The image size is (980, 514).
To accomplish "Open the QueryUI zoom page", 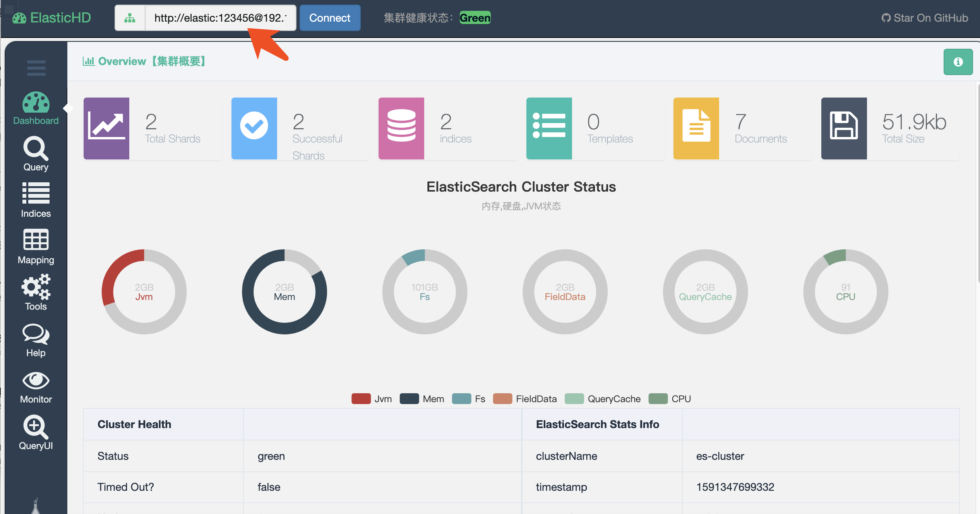I will pos(36,433).
